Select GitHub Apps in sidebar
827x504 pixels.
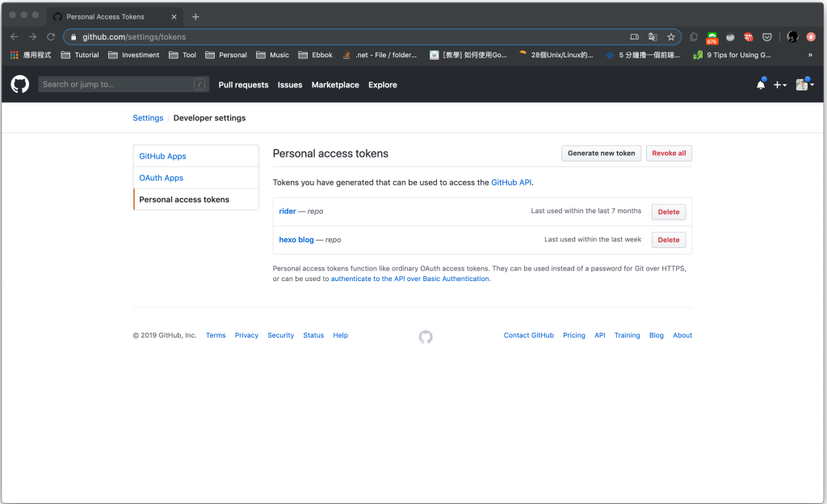(x=195, y=156)
